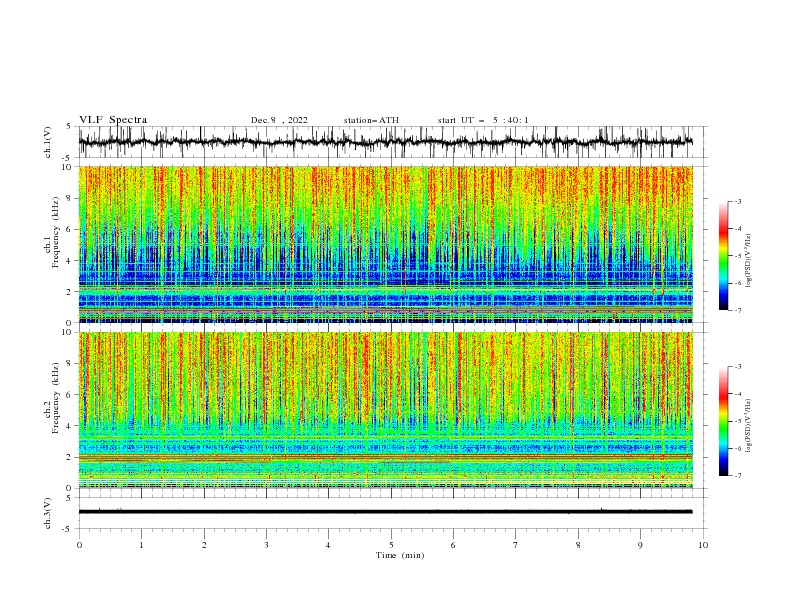Viewport: 792px width, 612px height.
Task: Click the ch.1 voltage waveform trace
Action: pos(385,142)
